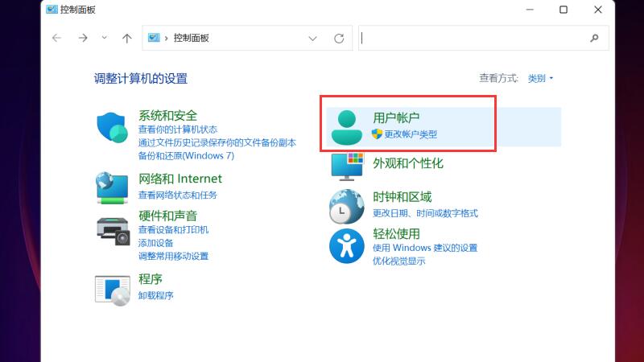Open the recent locations dropdown arrow
This screenshot has height=362, width=644.
(105, 38)
